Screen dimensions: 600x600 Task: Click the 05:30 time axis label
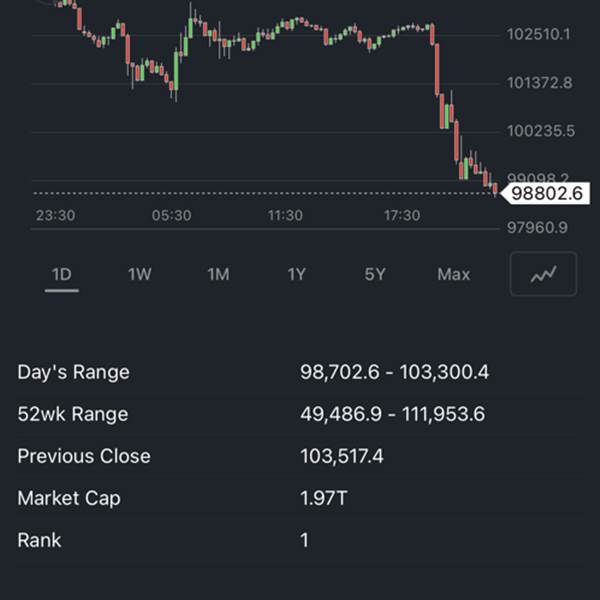point(171,215)
